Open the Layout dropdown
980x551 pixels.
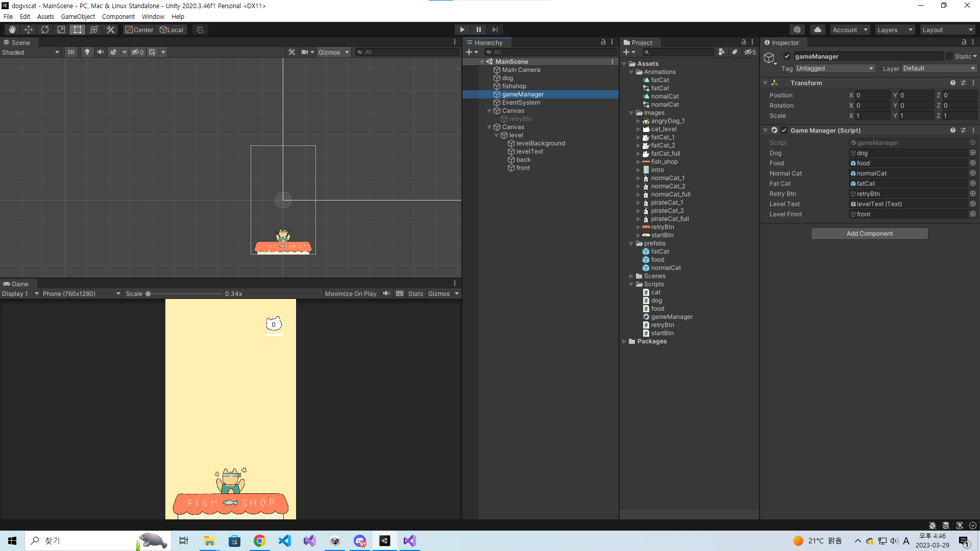tap(948, 30)
